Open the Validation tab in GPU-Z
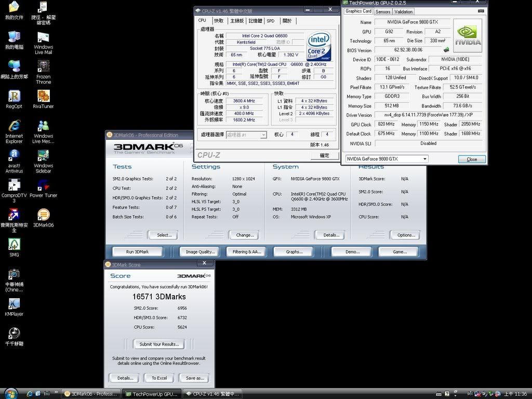The image size is (532, 399). [403, 11]
